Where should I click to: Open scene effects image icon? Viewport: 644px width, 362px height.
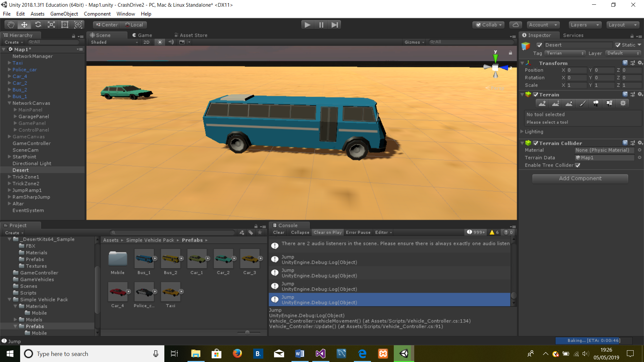(182, 42)
